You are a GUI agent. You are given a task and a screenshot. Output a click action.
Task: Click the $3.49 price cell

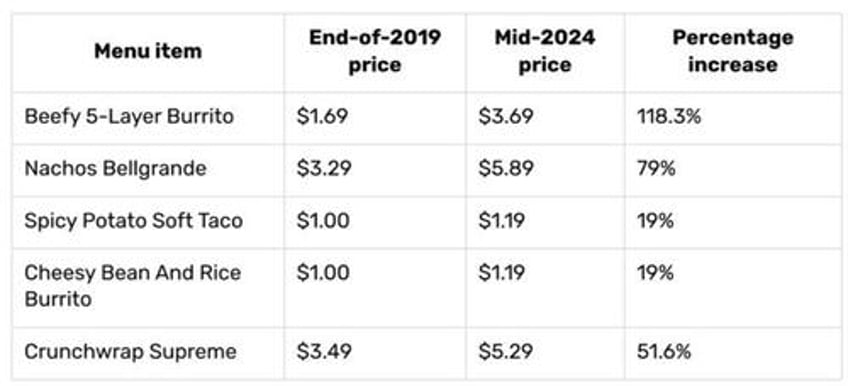375,352
